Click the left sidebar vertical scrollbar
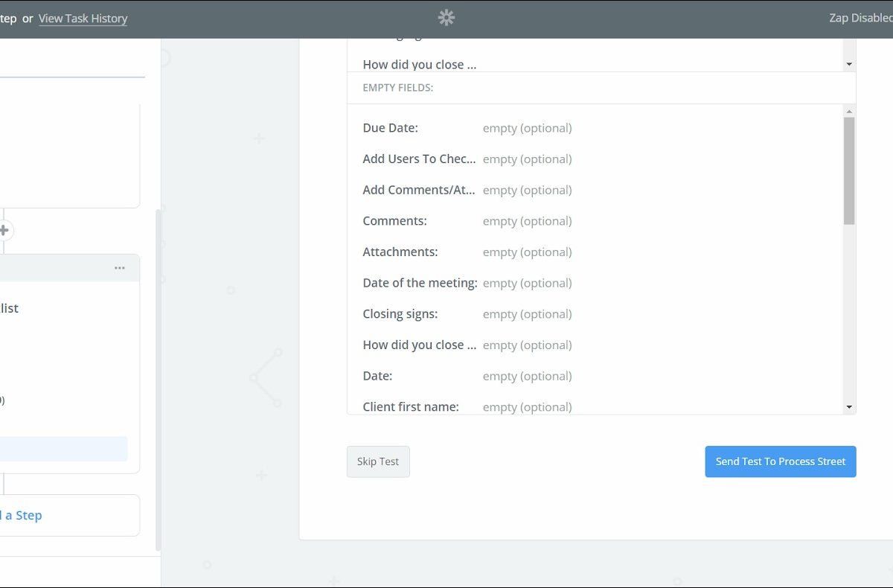 157,380
